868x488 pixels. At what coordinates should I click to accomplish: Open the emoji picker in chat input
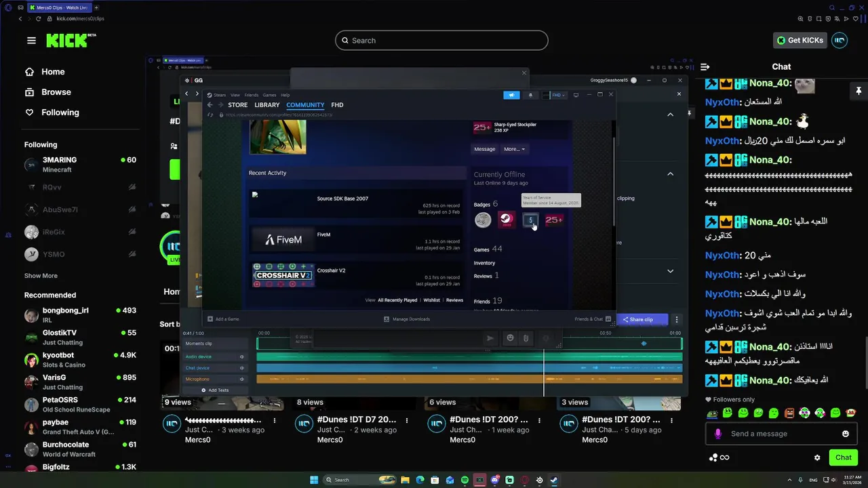click(846, 434)
